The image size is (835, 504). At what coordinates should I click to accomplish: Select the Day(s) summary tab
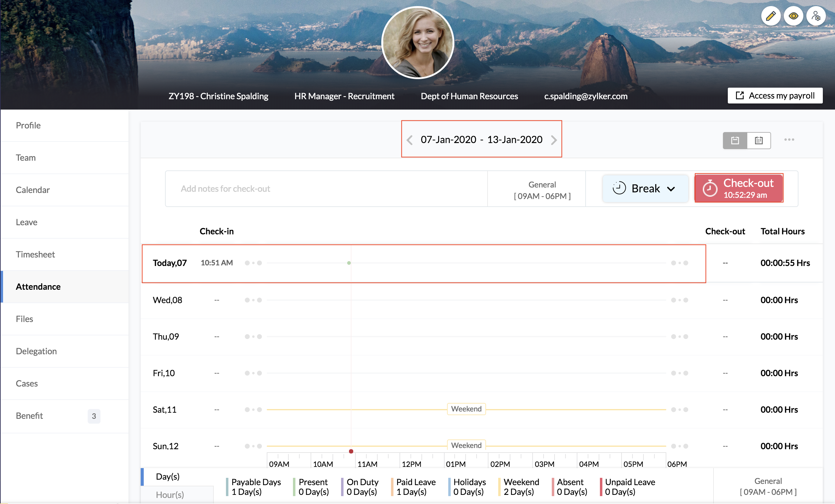pyautogui.click(x=168, y=476)
